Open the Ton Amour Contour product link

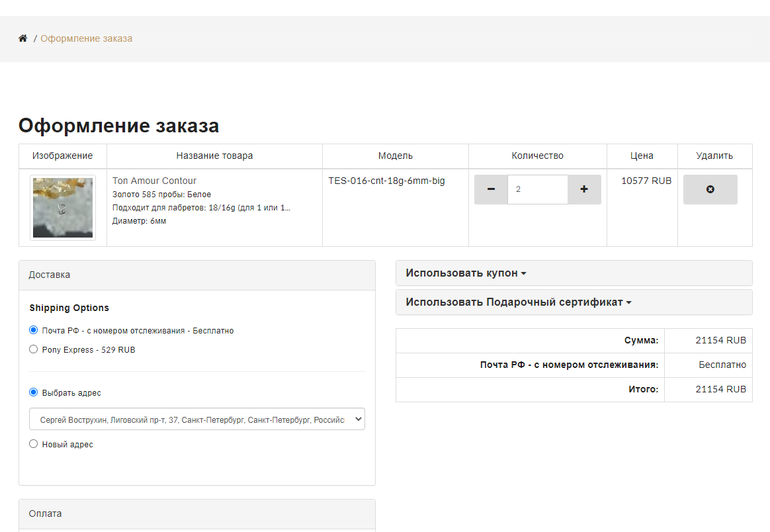pos(154,181)
